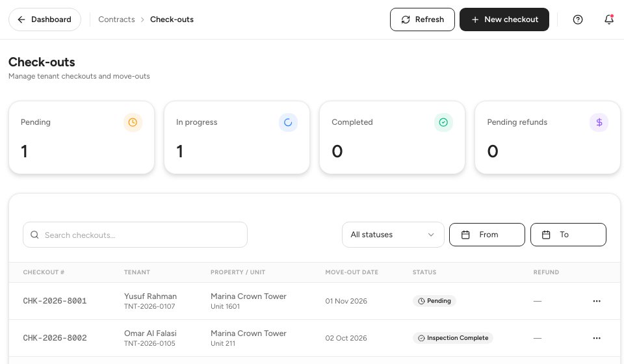Click the PROPERTY / UNIT column header
The width and height of the screenshot is (624, 364).
pos(238,272)
